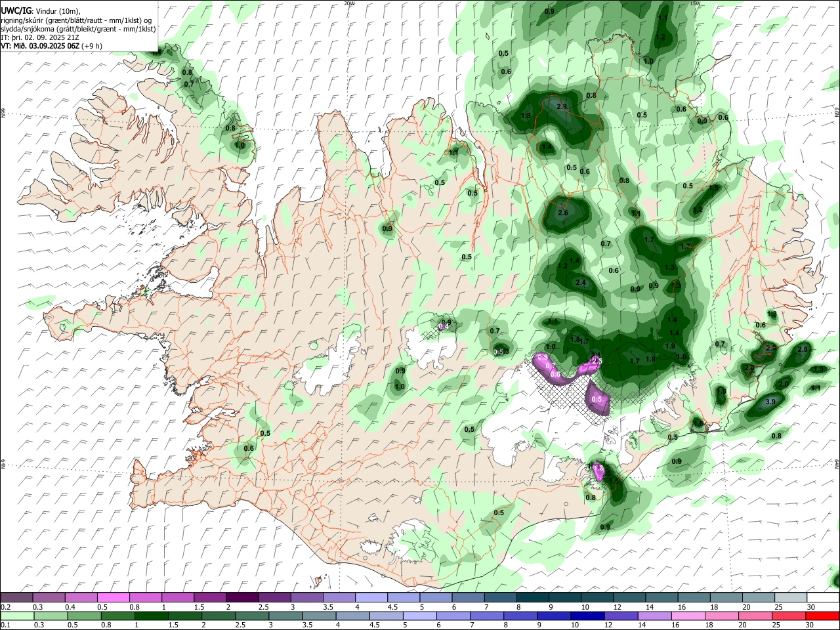
Task: Select the dark blue 10 swatch in the lower legend row
Action: pyautogui.click(x=587, y=616)
